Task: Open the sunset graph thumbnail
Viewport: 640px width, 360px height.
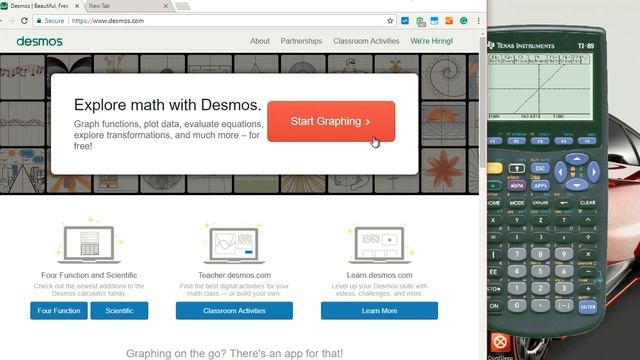Action: [443, 124]
